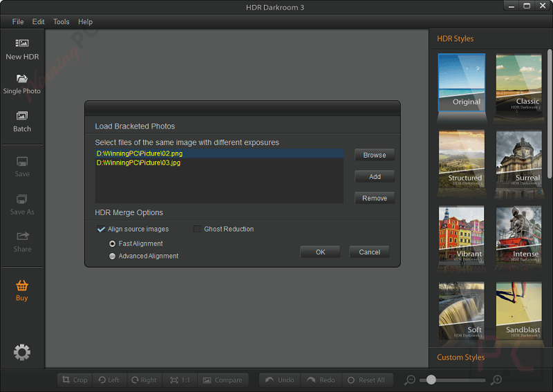This screenshot has height=392, width=553.
Task: Confirm with the OK button
Action: (320, 252)
